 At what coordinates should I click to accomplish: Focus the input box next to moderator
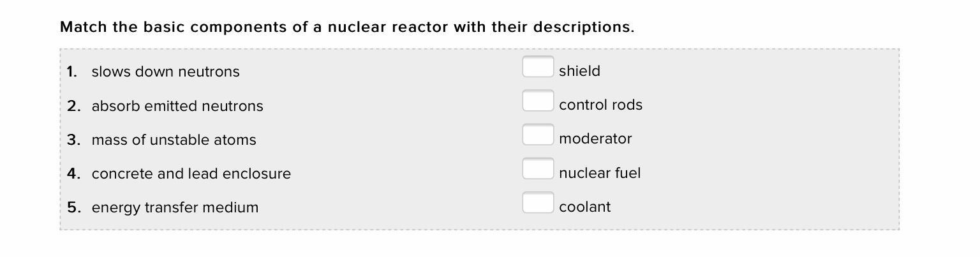538,135
